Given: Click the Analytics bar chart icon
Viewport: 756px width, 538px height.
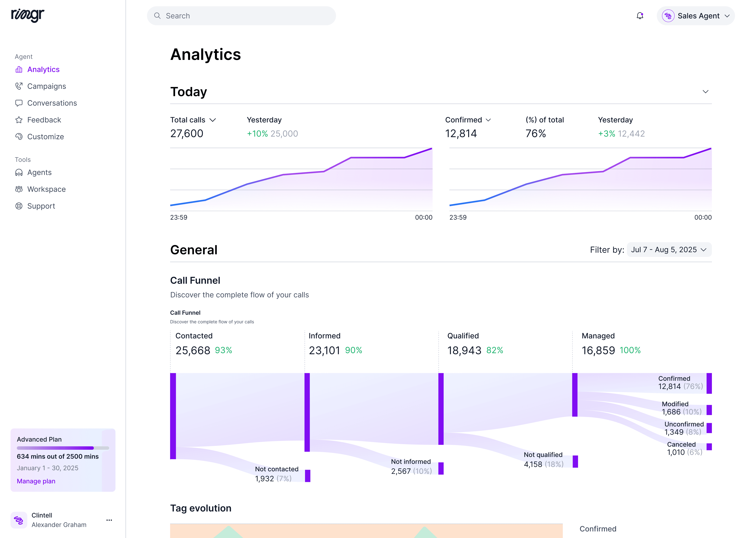Looking at the screenshot, I should coord(19,70).
